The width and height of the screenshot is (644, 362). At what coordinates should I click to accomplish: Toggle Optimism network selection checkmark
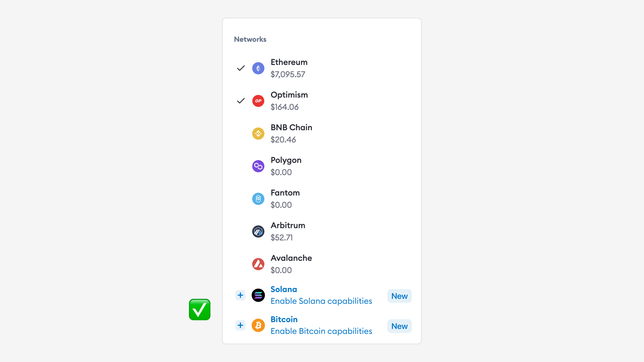(x=241, y=101)
